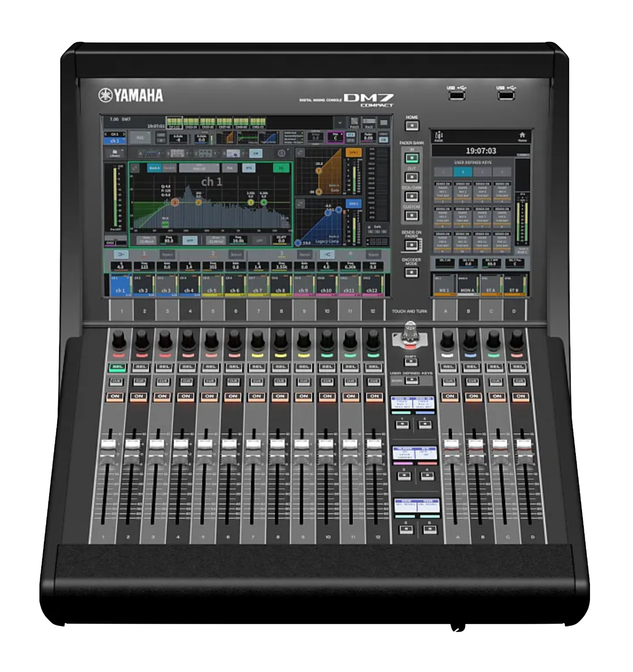Screen dimensions: 633x672
Task: Open the Patch screen icon
Action: click(354, 122)
